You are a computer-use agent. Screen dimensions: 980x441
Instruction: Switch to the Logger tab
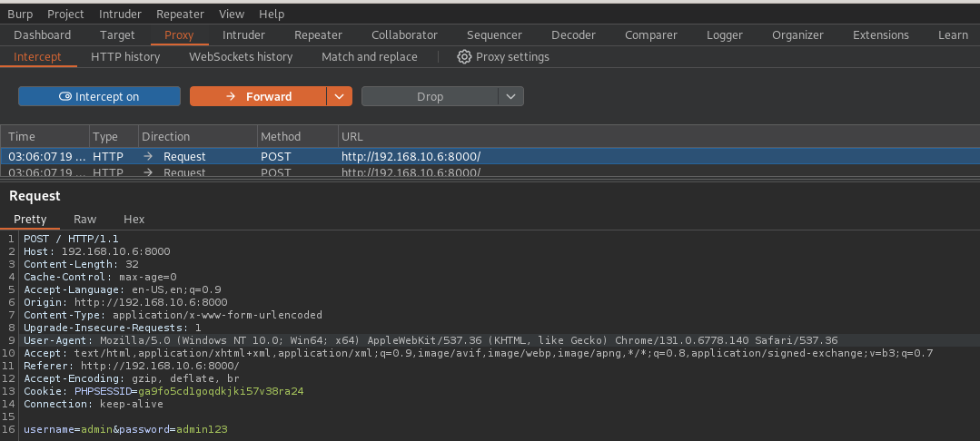click(725, 35)
